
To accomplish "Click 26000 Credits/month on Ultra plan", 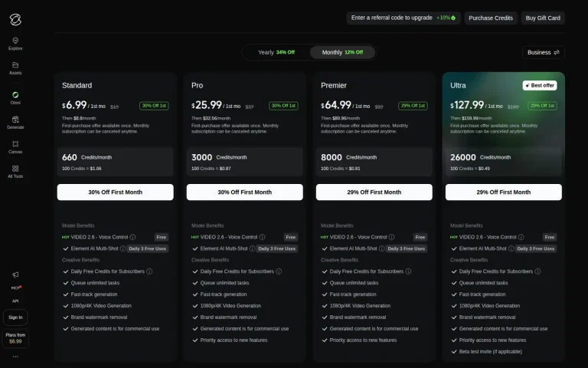I will click(480, 157).
